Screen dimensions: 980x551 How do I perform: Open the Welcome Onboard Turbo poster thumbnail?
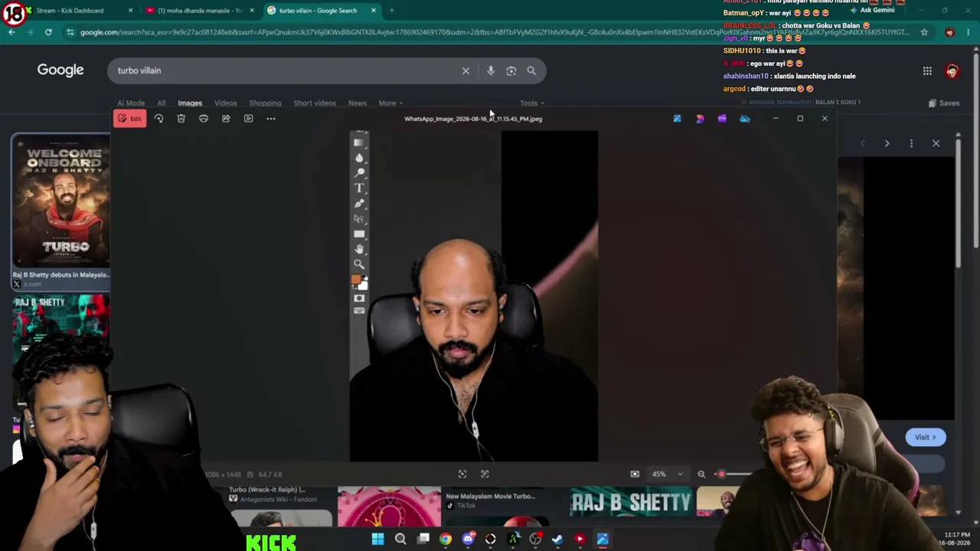(x=61, y=201)
